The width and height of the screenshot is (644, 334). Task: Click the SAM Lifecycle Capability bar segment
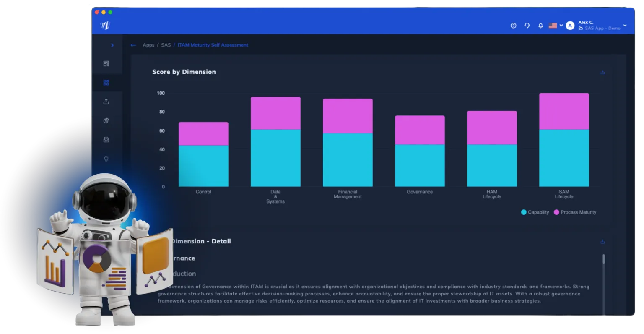click(564, 158)
